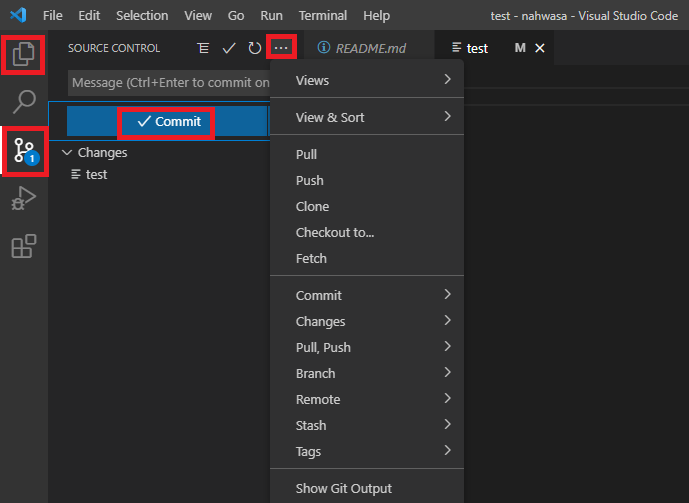
Task: Expand the Views submenu
Action: click(x=367, y=80)
